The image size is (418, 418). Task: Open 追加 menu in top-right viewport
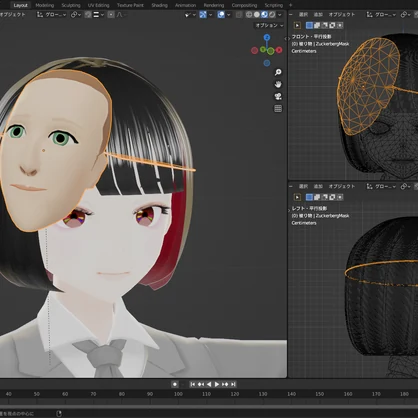(x=318, y=15)
